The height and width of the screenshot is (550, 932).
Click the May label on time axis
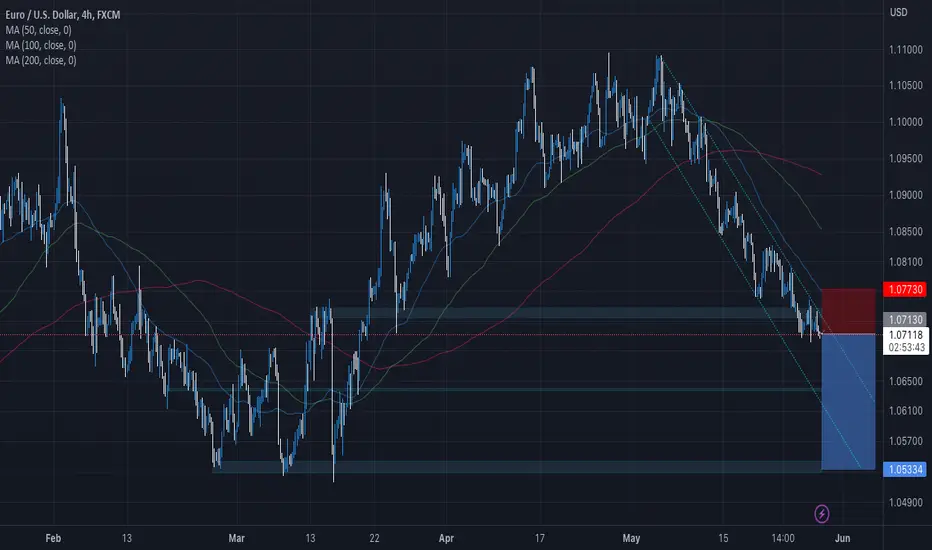point(631,538)
